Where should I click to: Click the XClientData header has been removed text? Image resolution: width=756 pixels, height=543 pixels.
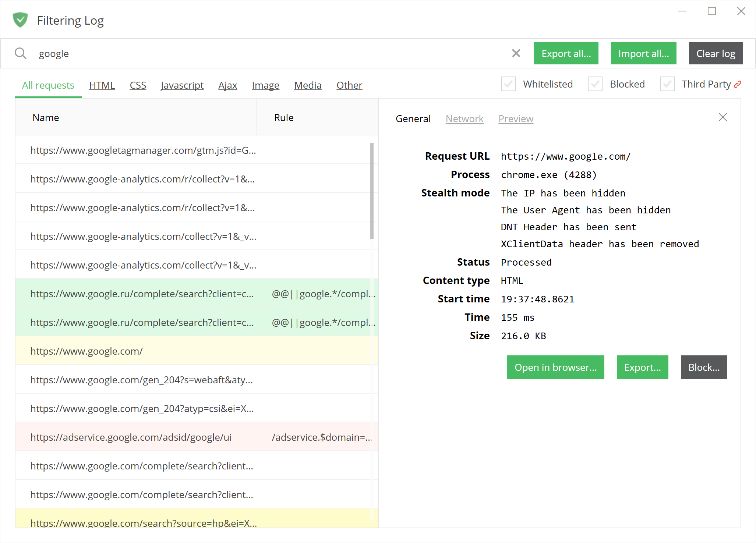(x=600, y=244)
